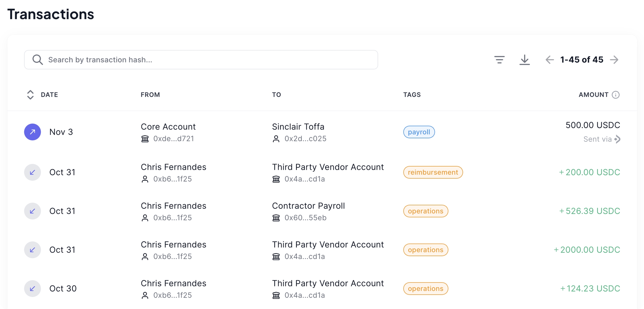Click the Tags column header
The image size is (644, 309).
click(412, 95)
